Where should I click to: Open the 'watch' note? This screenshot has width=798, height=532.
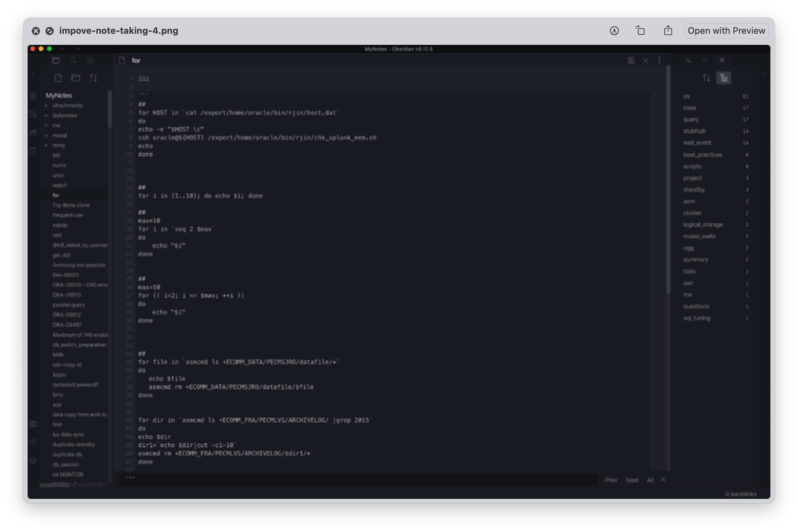(x=60, y=185)
